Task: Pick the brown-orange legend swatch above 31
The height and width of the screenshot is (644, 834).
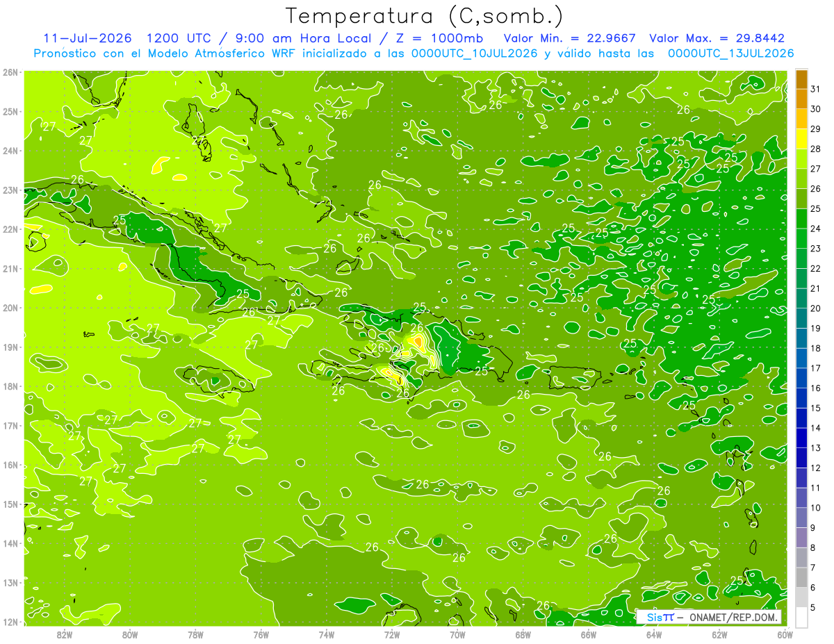Action: 801,79
